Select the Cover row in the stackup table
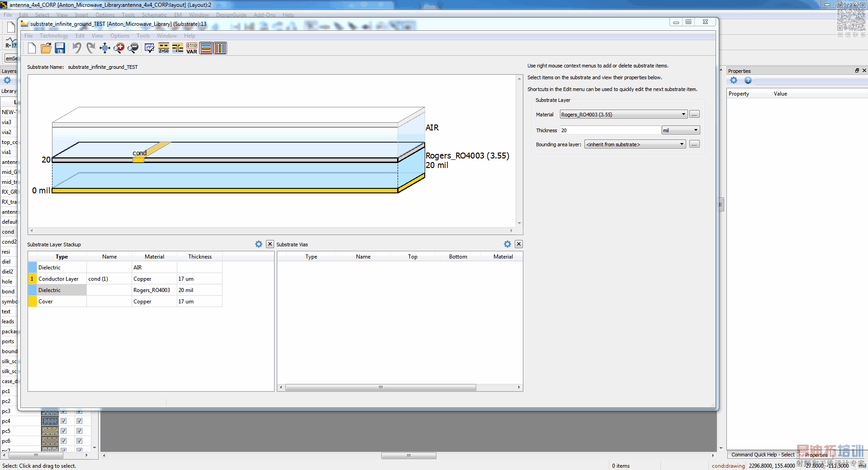Image resolution: width=868 pixels, height=470 pixels. pos(125,302)
